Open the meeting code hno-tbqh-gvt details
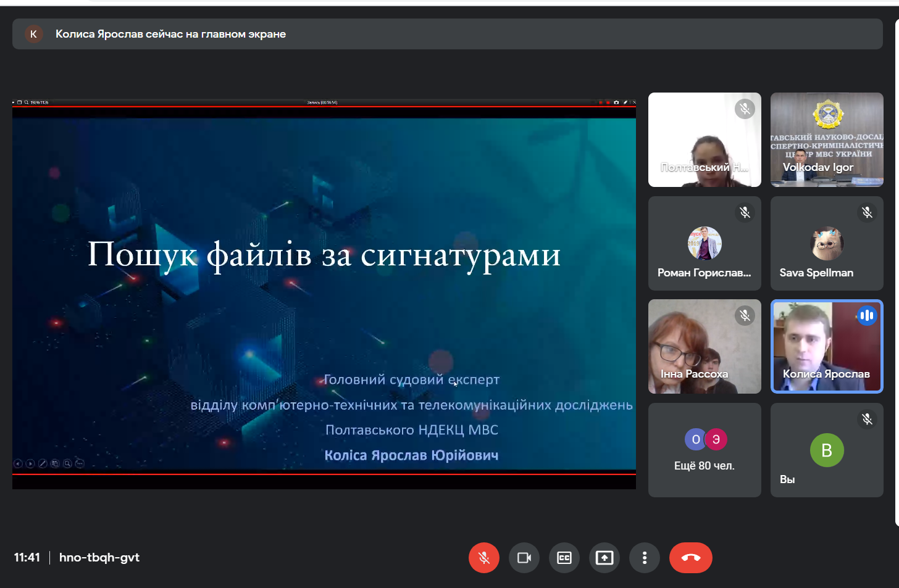Image resolution: width=899 pixels, height=588 pixels. click(99, 558)
